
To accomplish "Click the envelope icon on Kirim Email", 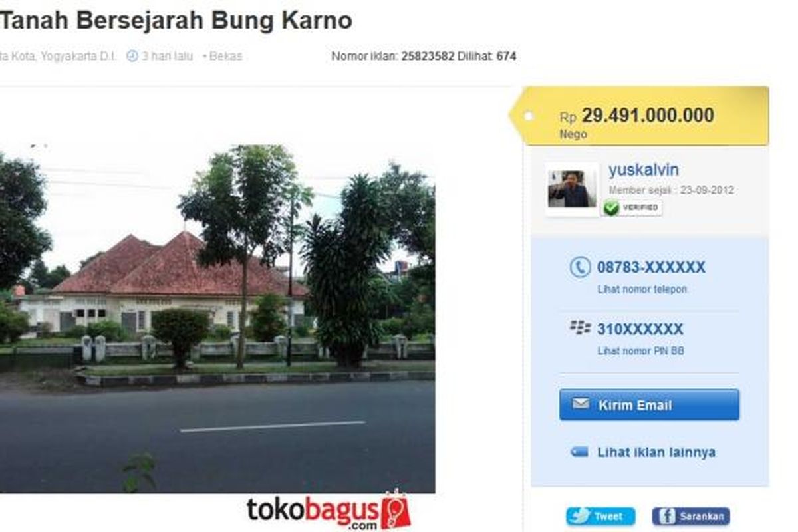I will pyautogui.click(x=581, y=404).
